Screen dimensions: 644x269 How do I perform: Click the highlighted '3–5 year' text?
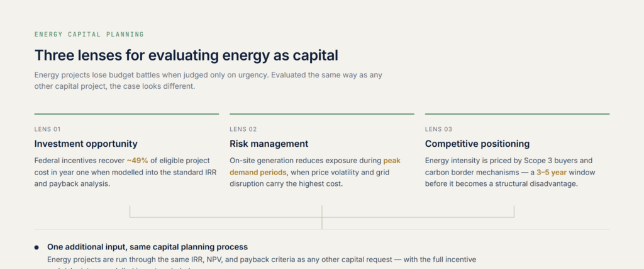click(552, 173)
